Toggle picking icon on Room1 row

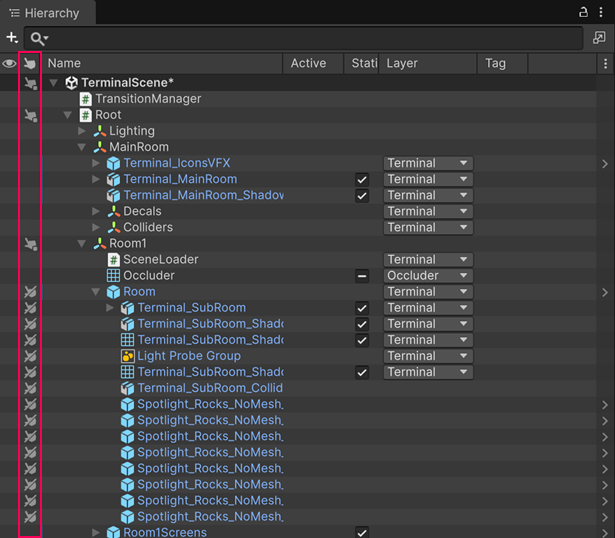click(31, 244)
